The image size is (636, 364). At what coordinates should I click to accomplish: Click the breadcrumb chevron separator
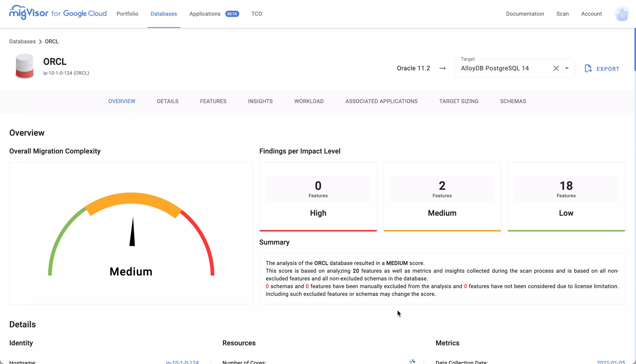40,41
